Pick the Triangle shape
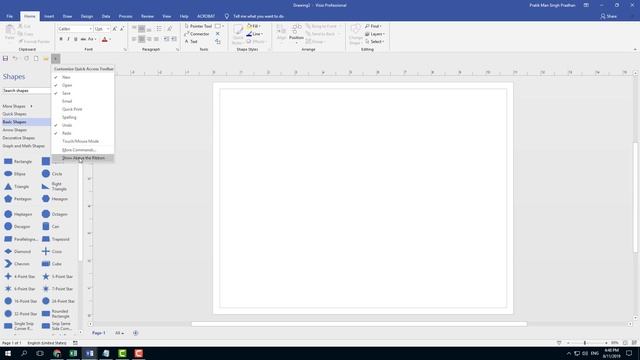 16,187
